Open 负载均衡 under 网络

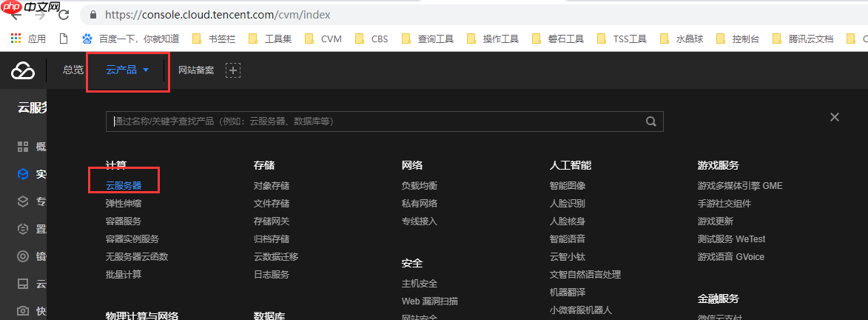420,186
